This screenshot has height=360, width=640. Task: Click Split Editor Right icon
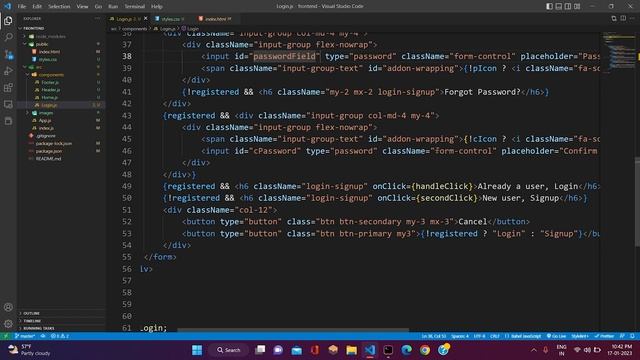tap(623, 18)
